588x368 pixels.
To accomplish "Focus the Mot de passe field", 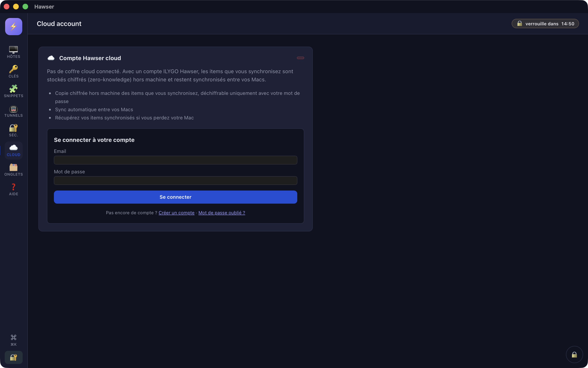I will (175, 181).
